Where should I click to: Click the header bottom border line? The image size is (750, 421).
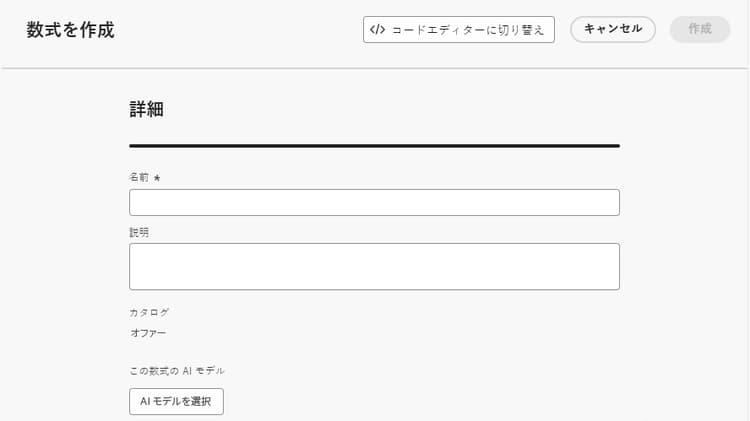374,68
